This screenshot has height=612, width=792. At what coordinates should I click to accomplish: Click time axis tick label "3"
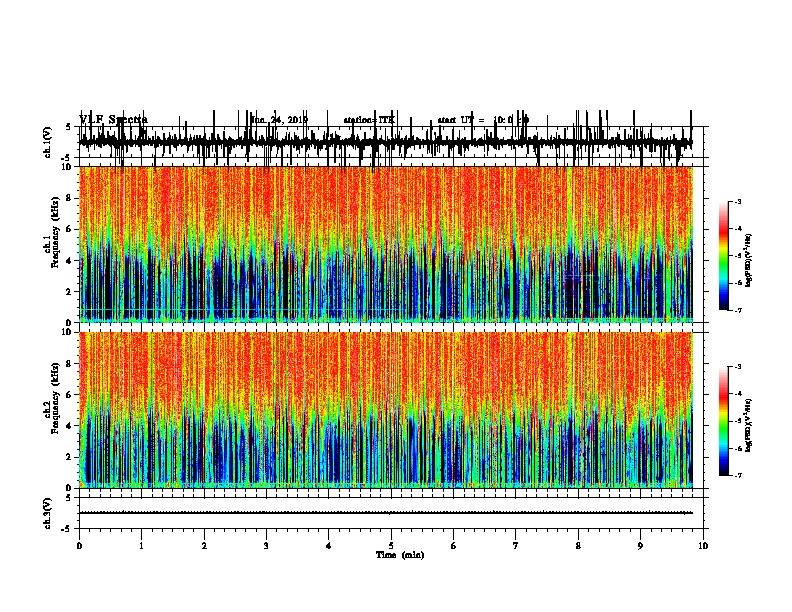pyautogui.click(x=266, y=546)
